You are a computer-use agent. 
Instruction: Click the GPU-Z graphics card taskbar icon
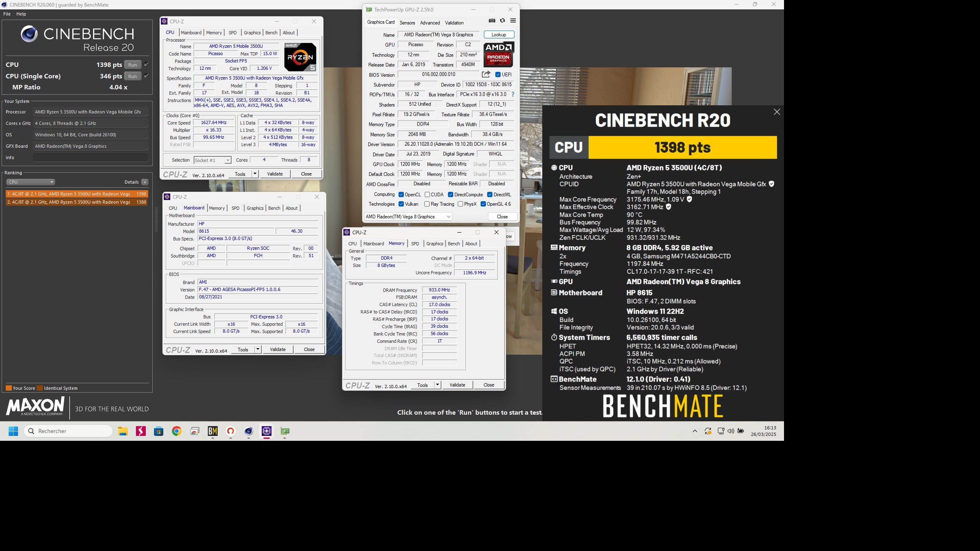click(285, 431)
